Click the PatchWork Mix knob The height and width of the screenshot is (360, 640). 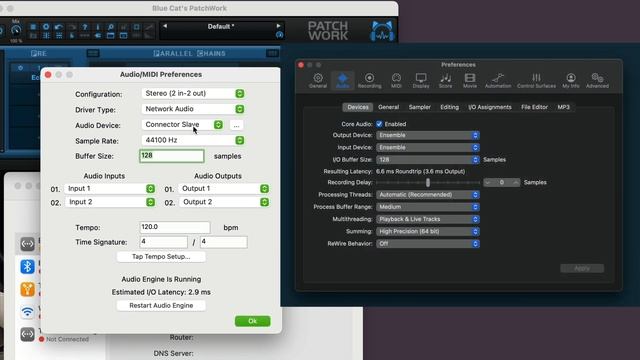16,30
